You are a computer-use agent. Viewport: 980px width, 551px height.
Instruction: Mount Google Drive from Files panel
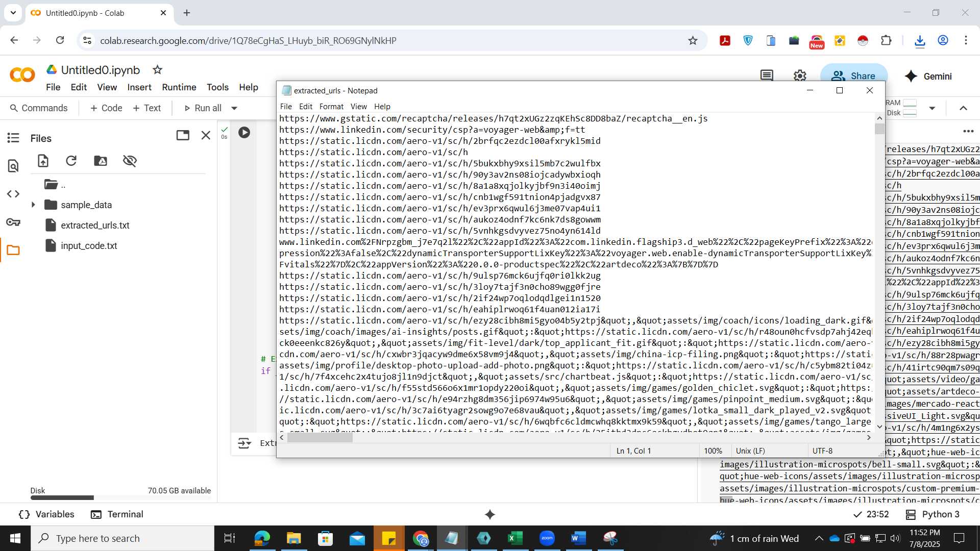point(101,161)
